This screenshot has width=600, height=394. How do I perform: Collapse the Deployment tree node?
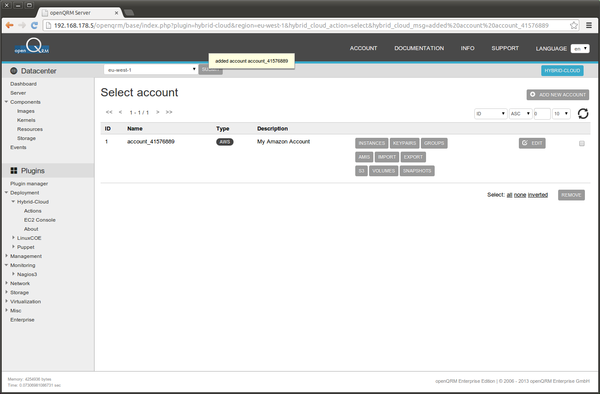6,192
